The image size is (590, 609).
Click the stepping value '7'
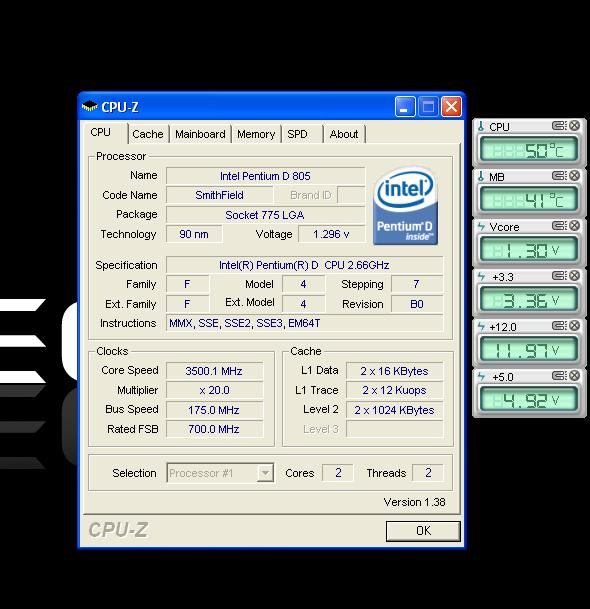pyautogui.click(x=416, y=284)
